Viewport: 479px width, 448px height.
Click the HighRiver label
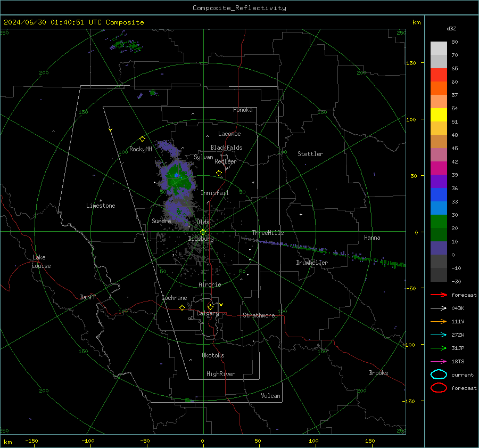click(221, 374)
